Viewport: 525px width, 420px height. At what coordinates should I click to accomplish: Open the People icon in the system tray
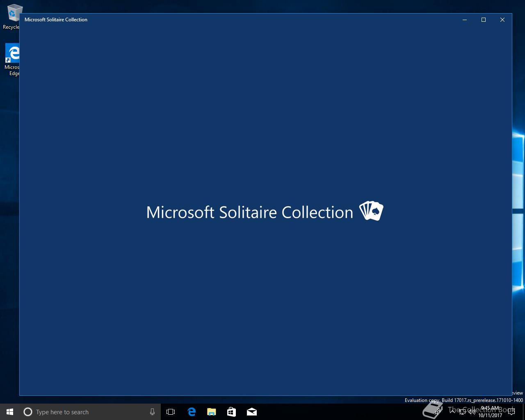(x=438, y=411)
